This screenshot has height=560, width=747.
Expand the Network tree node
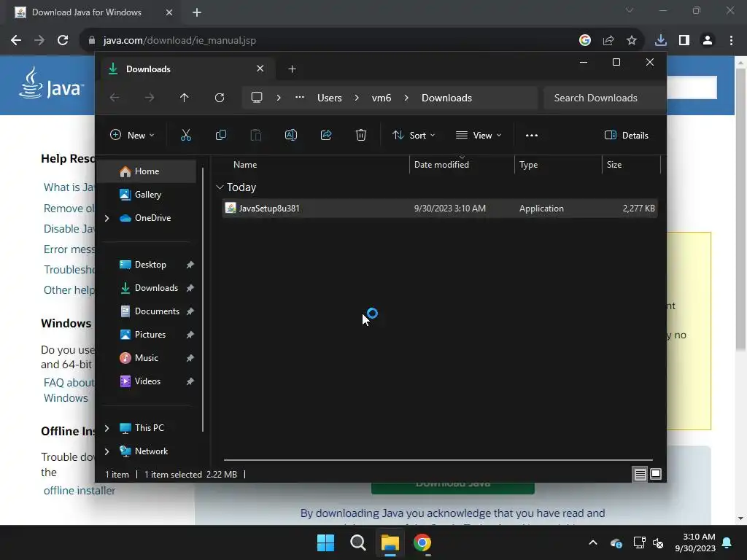(107, 451)
